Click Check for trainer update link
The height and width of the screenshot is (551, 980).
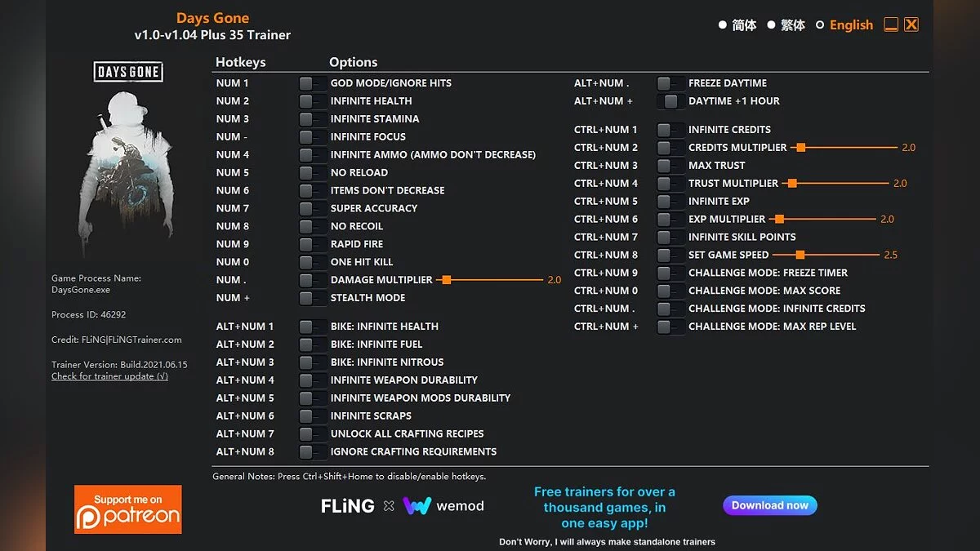[x=109, y=376]
